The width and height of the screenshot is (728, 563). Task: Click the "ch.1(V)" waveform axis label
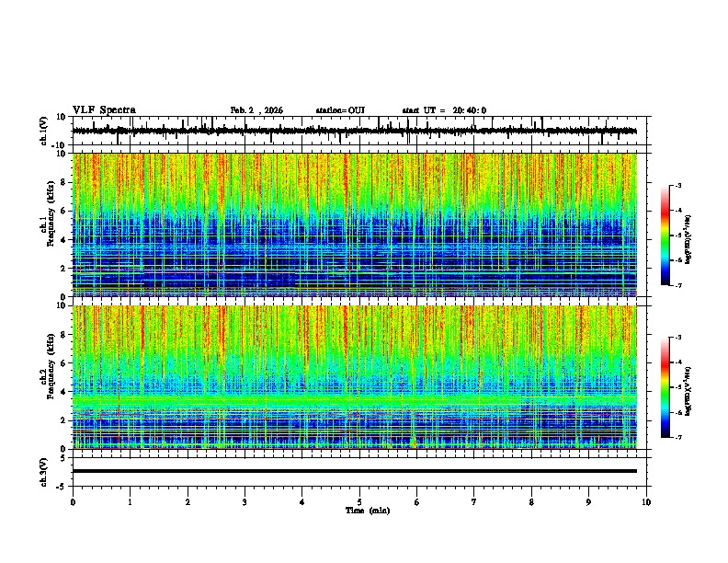[44, 131]
